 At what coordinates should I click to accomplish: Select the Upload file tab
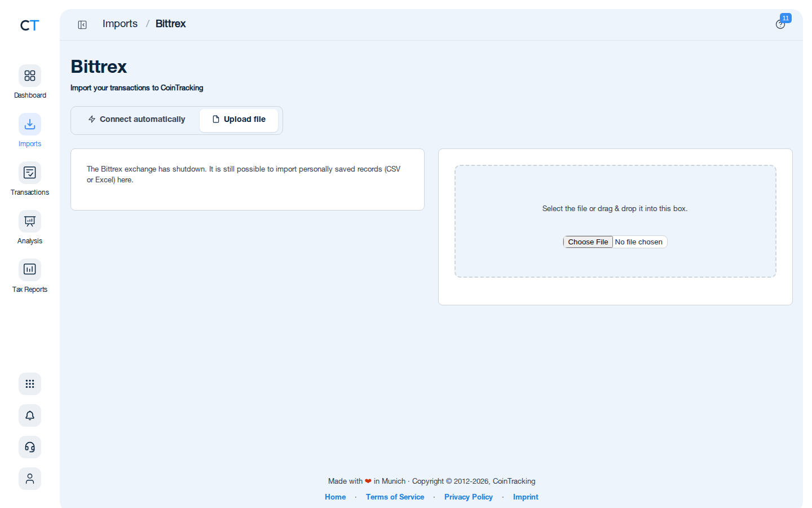239,120
